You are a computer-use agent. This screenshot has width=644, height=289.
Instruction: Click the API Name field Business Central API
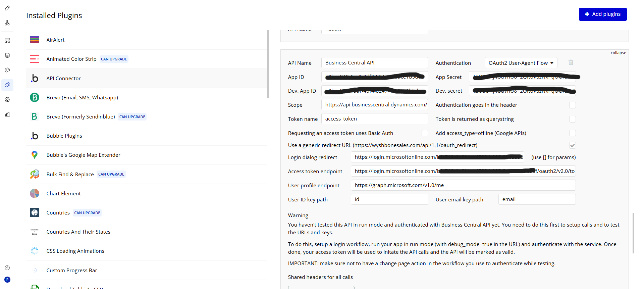(x=375, y=63)
